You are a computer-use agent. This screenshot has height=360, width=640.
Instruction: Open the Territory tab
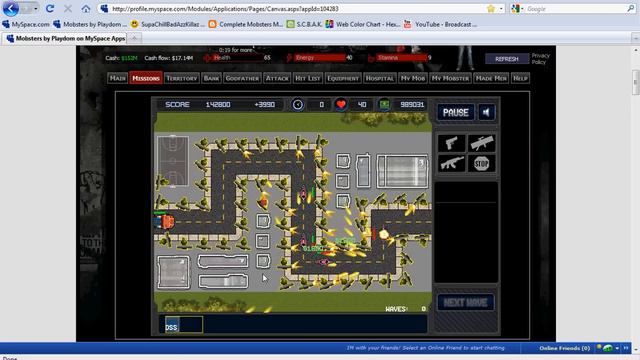(x=182, y=78)
